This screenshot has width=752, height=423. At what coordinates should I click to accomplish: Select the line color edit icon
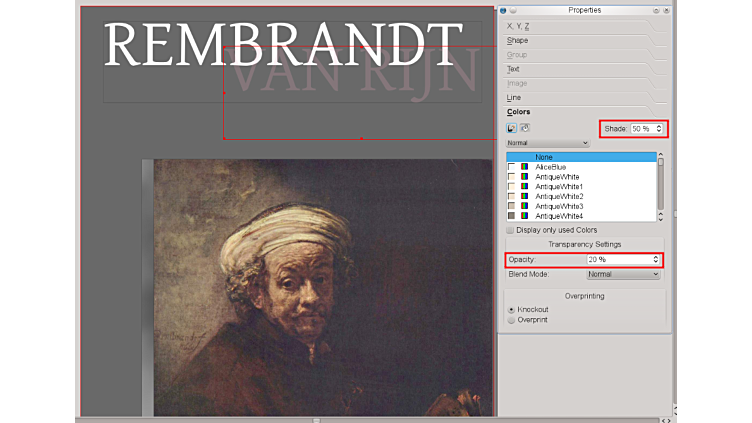[512, 128]
